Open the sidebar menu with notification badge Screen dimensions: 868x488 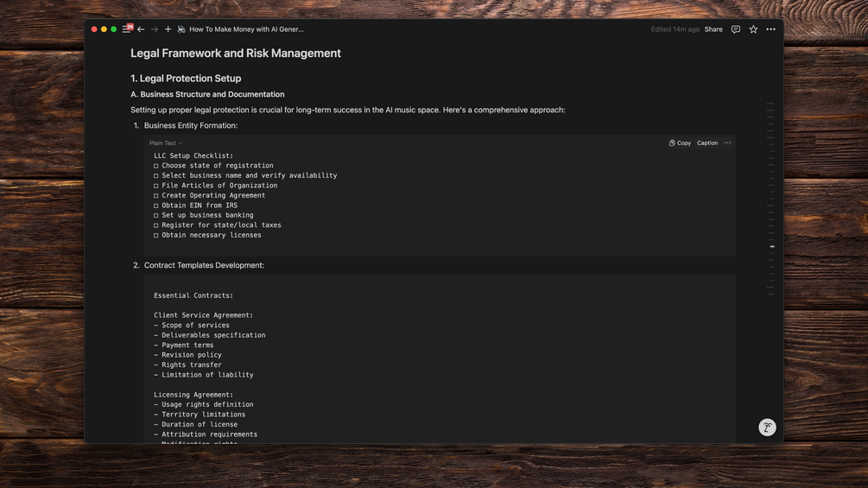coord(126,29)
